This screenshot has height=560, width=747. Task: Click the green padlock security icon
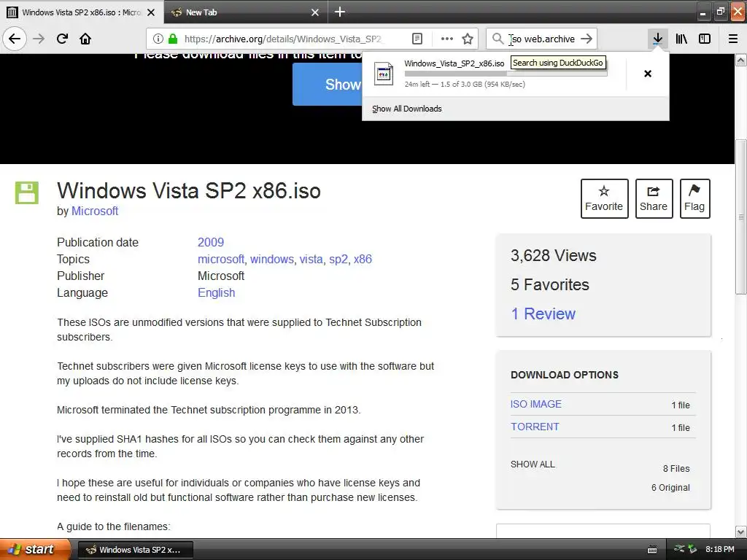(173, 39)
